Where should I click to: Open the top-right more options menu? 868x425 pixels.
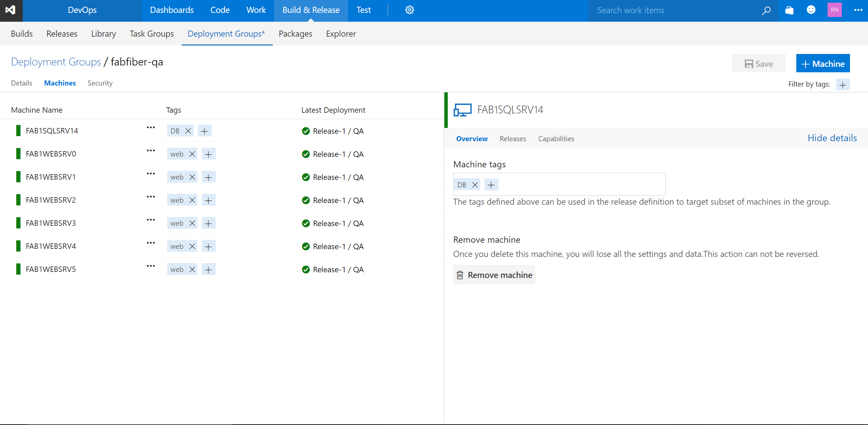[858, 11]
